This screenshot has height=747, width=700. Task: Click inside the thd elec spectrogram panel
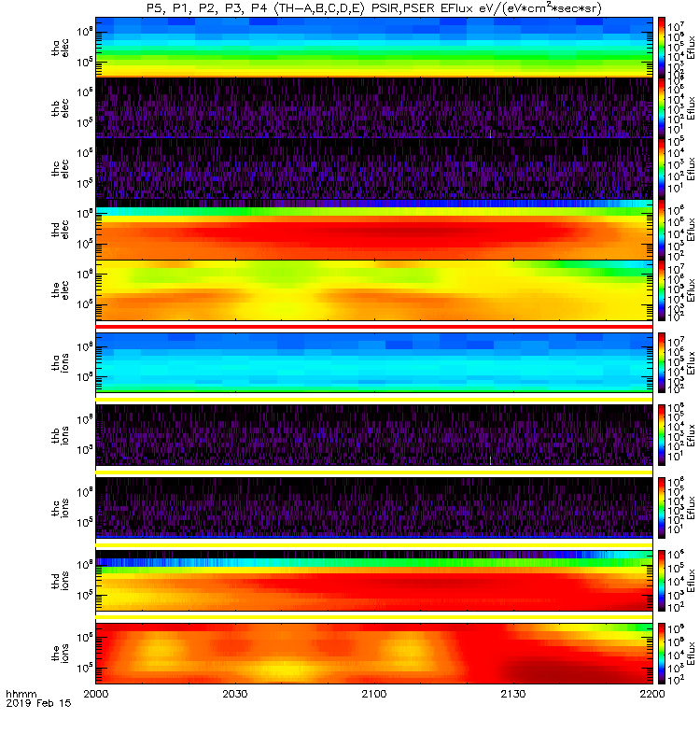pyautogui.click(x=374, y=229)
